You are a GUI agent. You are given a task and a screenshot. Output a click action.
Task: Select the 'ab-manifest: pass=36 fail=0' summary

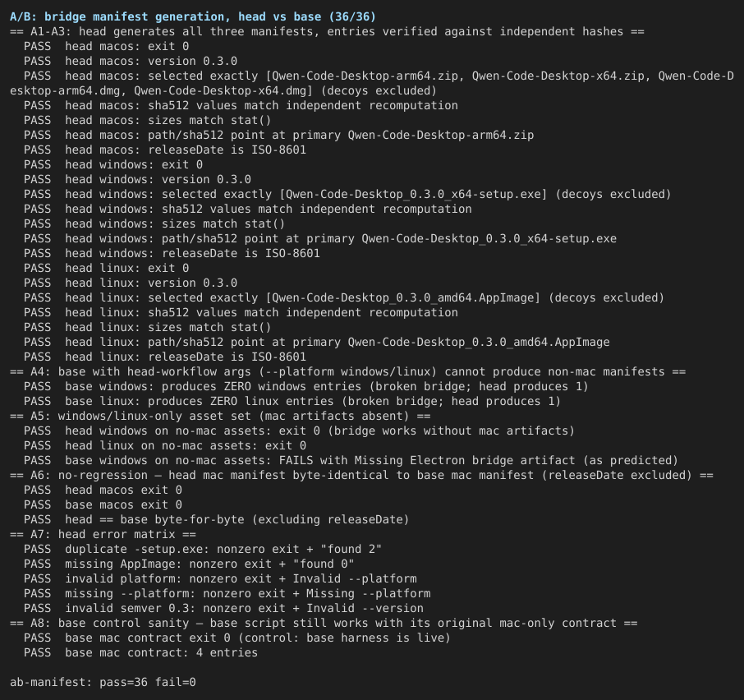(x=103, y=683)
